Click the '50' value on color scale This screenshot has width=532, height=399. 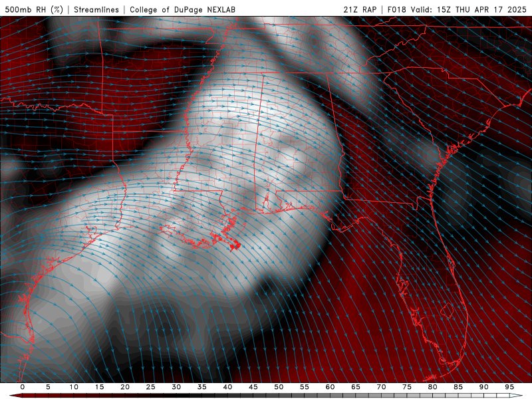pos(279,387)
